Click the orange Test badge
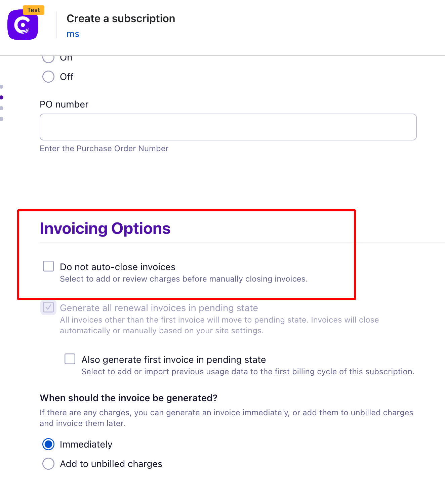Screen dimensions: 445x504 click(34, 10)
